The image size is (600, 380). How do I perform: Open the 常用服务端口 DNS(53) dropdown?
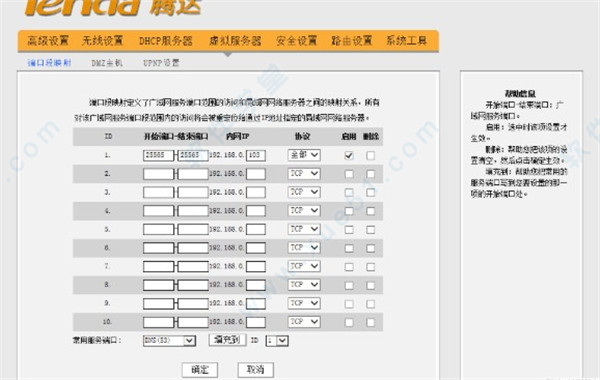click(x=170, y=341)
